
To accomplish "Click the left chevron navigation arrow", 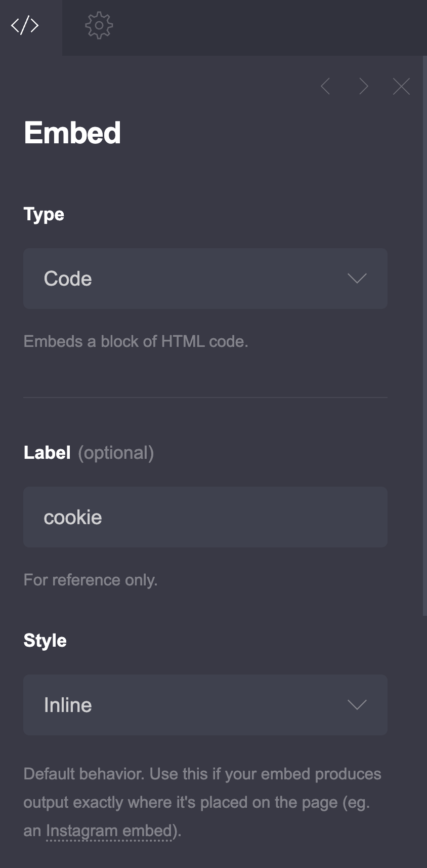I will (x=325, y=86).
